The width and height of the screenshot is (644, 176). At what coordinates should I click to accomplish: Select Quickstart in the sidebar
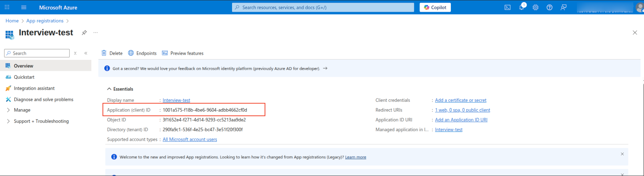point(24,77)
